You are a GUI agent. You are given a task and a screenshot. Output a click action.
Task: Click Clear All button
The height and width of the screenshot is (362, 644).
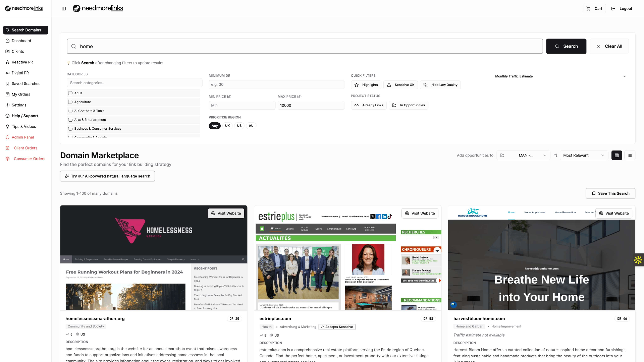pos(609,46)
